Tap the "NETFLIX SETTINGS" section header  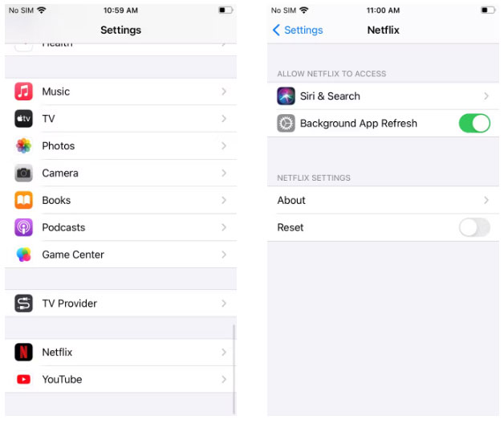tap(314, 178)
